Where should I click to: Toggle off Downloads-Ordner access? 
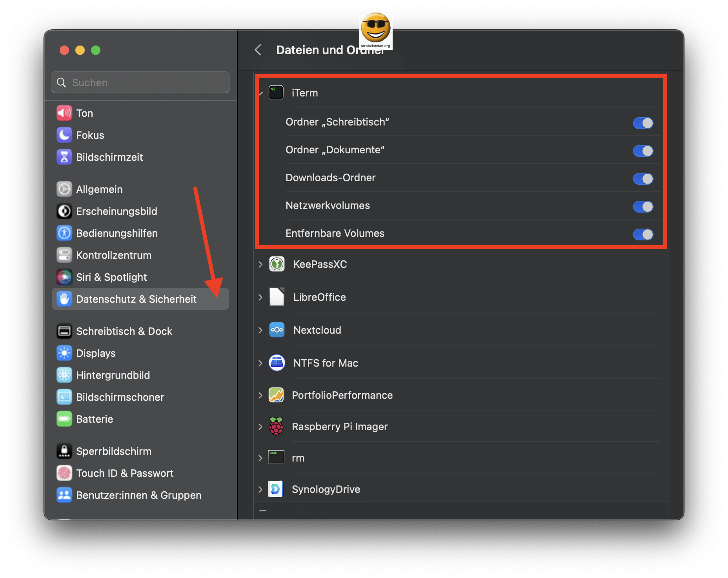click(643, 179)
